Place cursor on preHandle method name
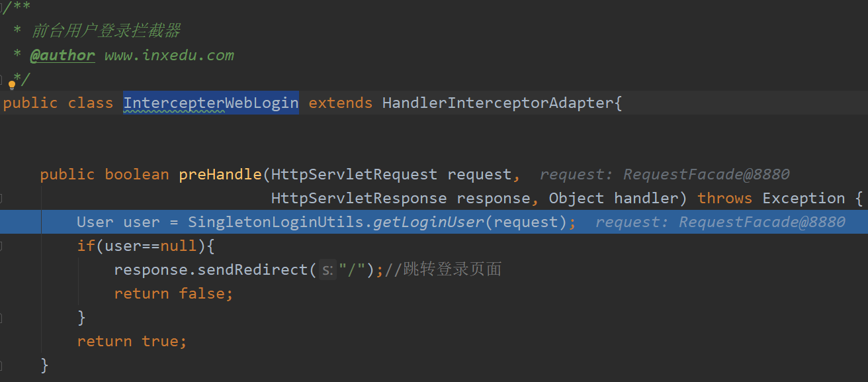The width and height of the screenshot is (868, 382). 220,175
